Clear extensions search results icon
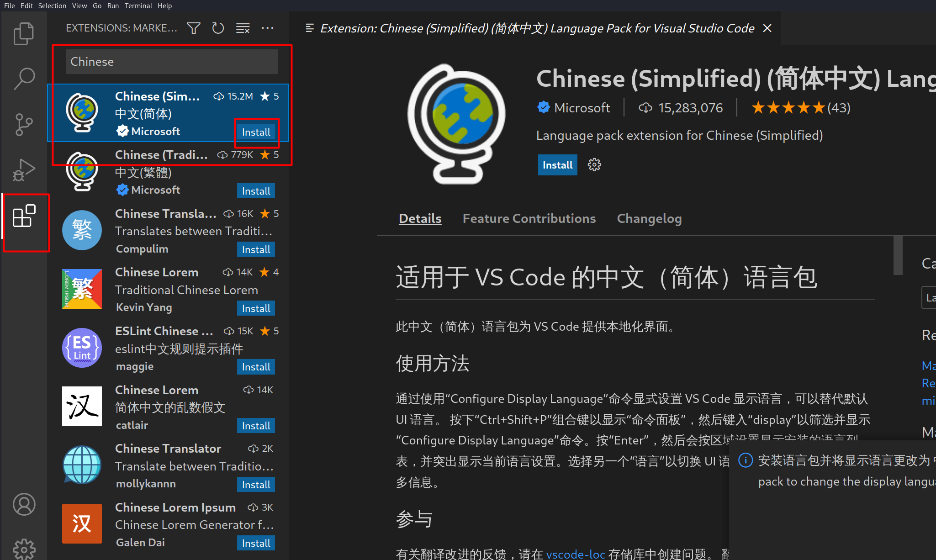This screenshot has width=936, height=560. pos(243,28)
